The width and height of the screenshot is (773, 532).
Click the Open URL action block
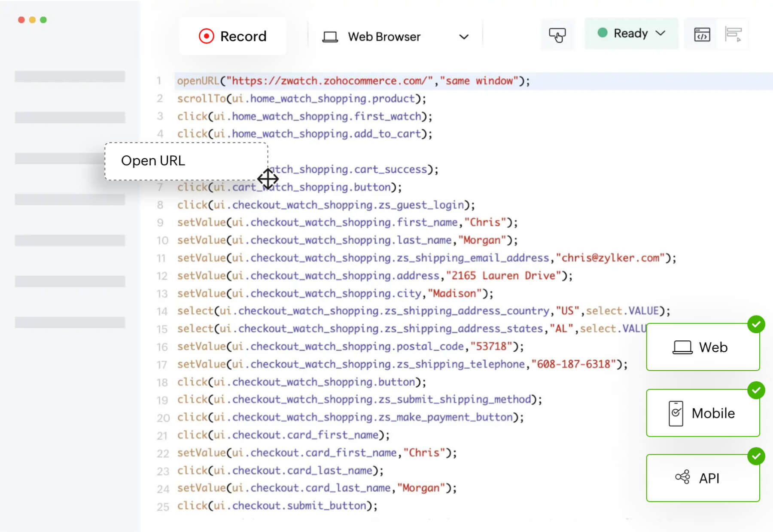pos(186,161)
